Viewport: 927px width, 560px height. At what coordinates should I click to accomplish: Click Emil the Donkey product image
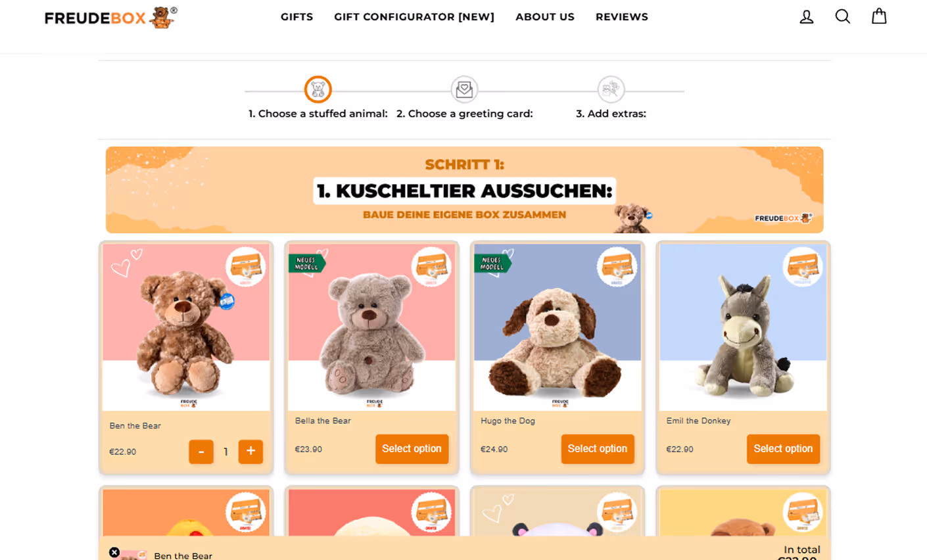click(743, 327)
